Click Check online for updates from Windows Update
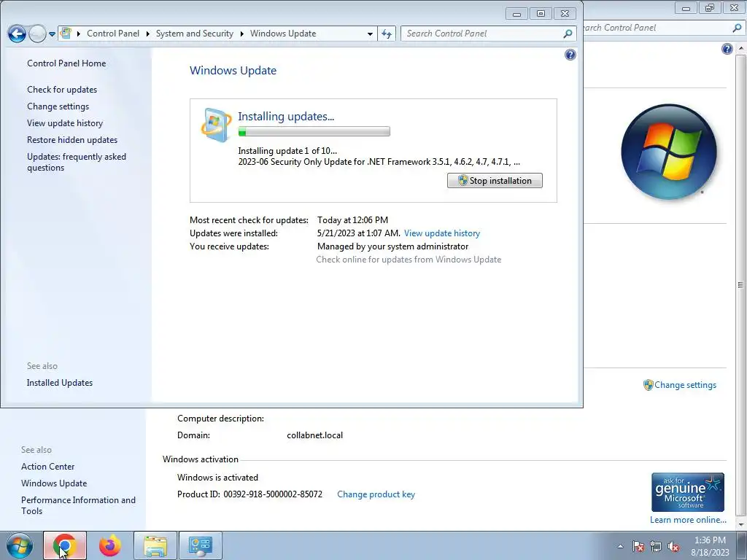Screen dimensions: 747x560 pos(409,260)
